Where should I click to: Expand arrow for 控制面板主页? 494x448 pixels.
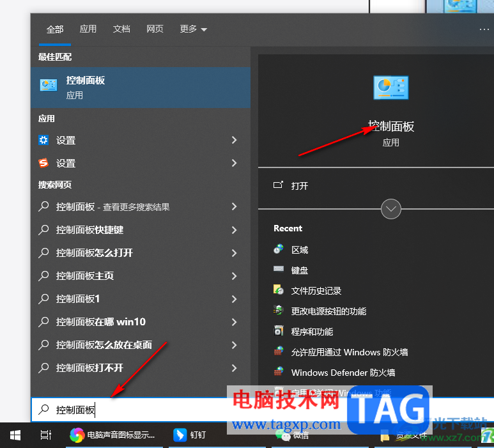pyautogui.click(x=234, y=276)
